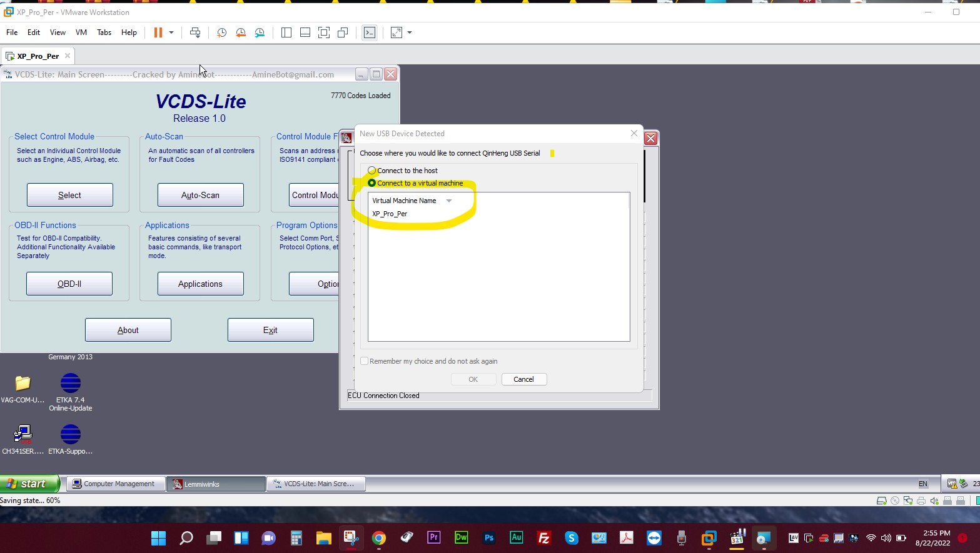Click the Auto-Scan button in VCDS-Lite
Image resolution: width=980 pixels, height=553 pixels.
[x=201, y=195]
